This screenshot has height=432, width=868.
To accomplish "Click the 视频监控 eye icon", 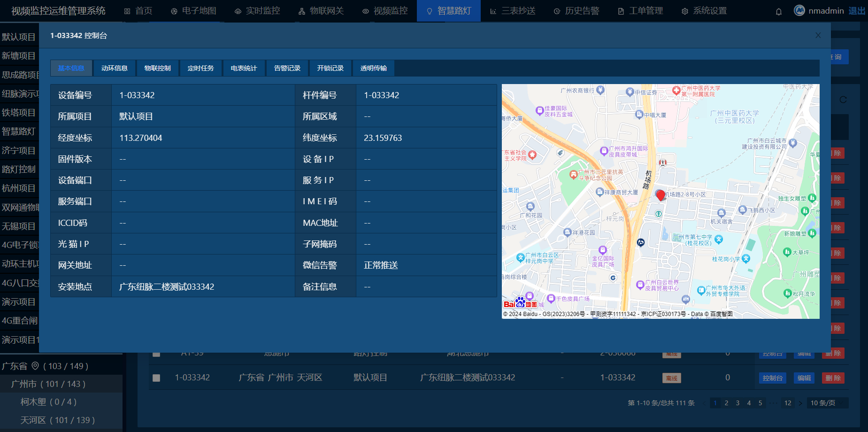I will pos(366,11).
